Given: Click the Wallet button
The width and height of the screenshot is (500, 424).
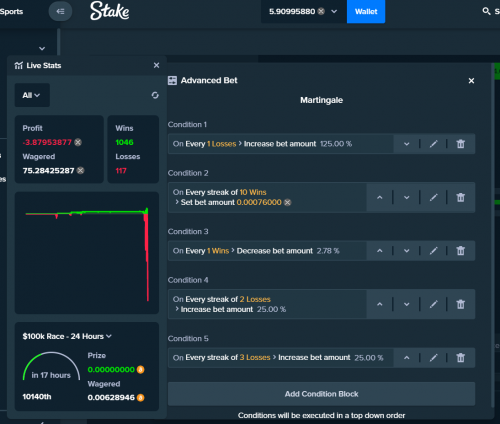Looking at the screenshot, I should pyautogui.click(x=366, y=11).
